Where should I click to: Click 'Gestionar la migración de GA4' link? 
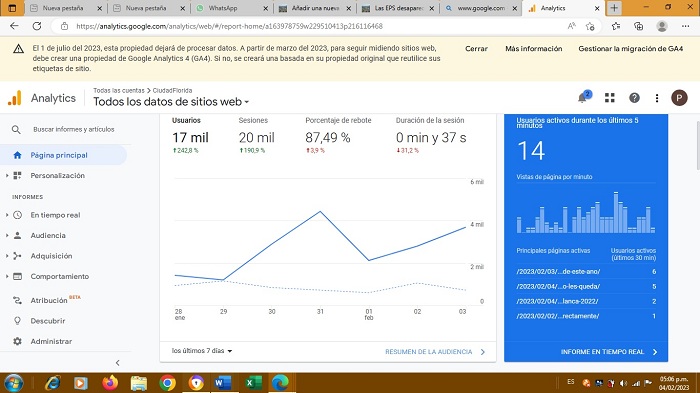(630, 49)
